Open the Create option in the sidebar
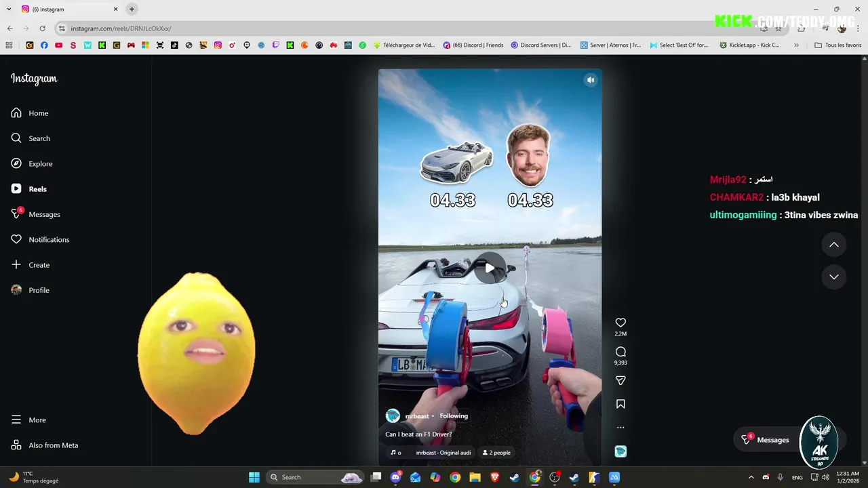The height and width of the screenshot is (488, 868). (x=31, y=265)
